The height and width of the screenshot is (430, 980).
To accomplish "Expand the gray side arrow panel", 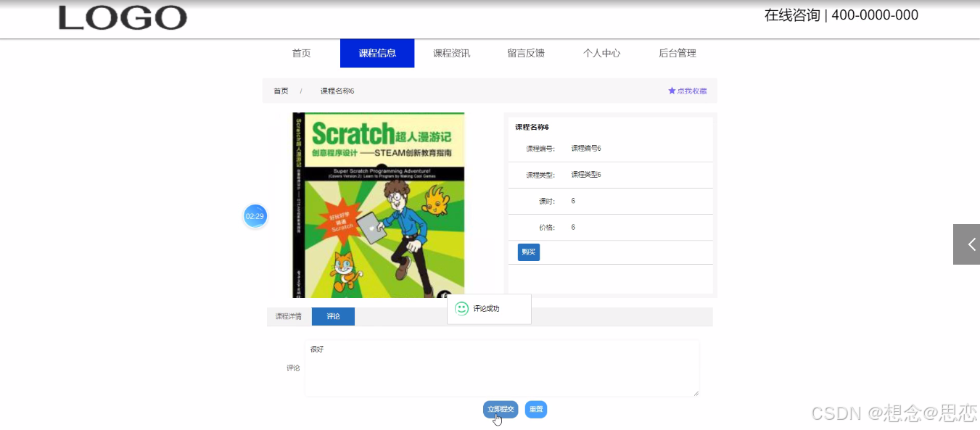I will pyautogui.click(x=966, y=244).
